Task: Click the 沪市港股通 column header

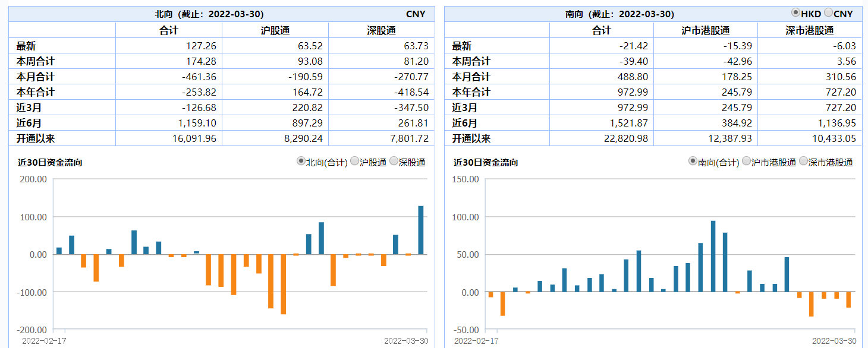Action: coord(705,30)
